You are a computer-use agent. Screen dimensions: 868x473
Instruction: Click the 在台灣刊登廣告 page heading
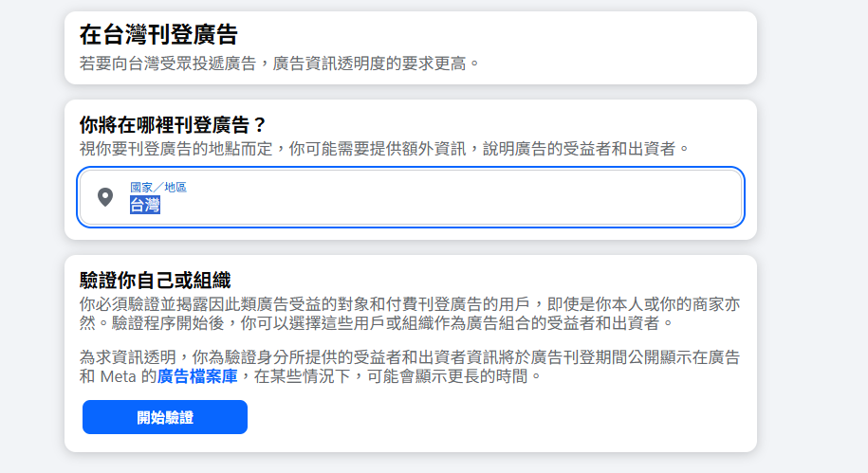[158, 35]
